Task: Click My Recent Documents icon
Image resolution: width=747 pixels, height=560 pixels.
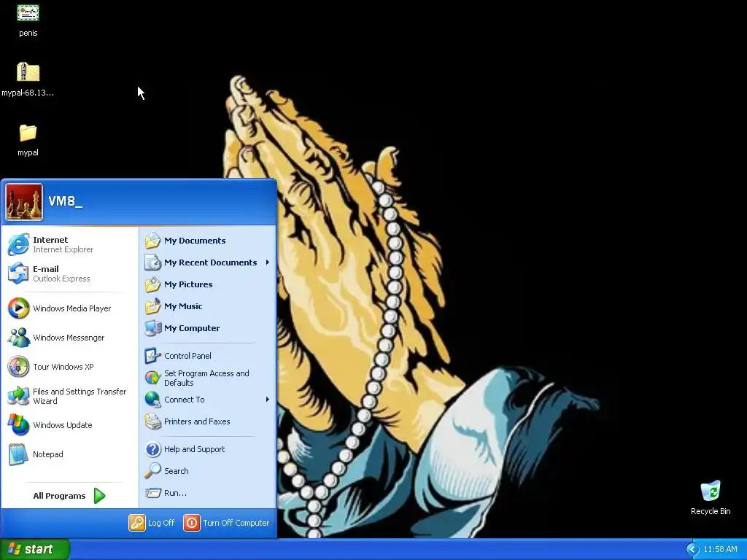Action: 153,262
